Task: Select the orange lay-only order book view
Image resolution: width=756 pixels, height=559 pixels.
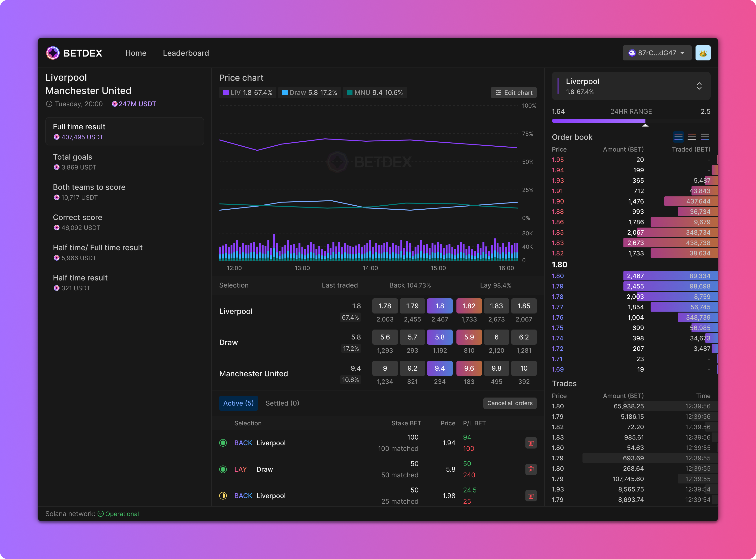Action: tap(692, 137)
